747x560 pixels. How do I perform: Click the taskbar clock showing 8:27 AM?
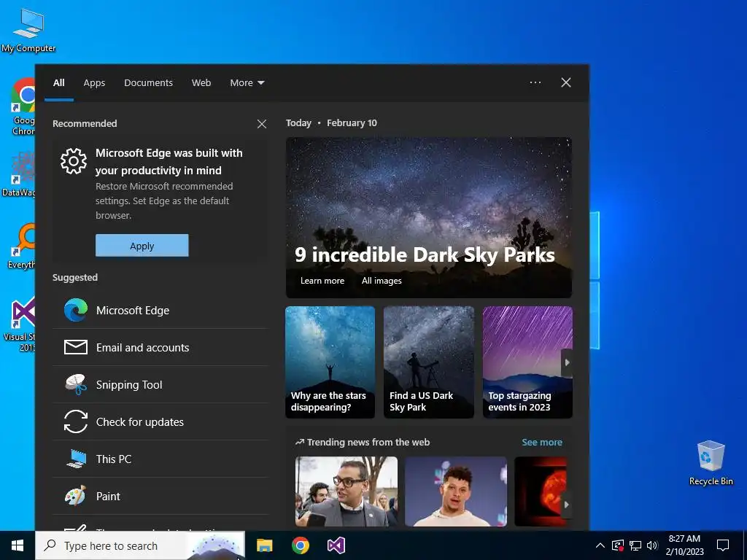tap(684, 545)
